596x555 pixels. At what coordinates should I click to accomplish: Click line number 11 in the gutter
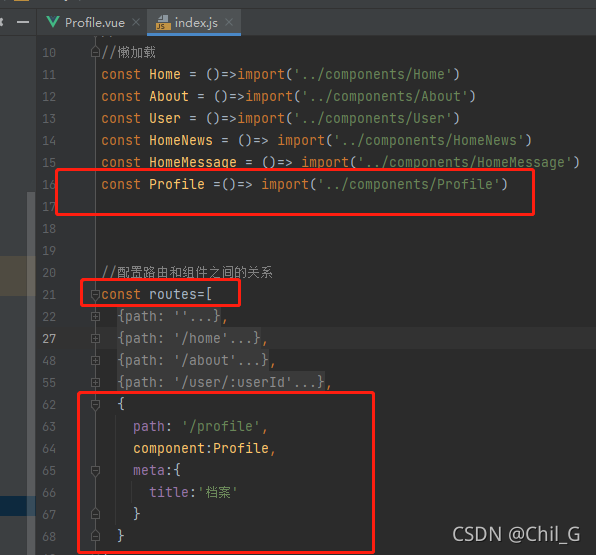pos(49,75)
